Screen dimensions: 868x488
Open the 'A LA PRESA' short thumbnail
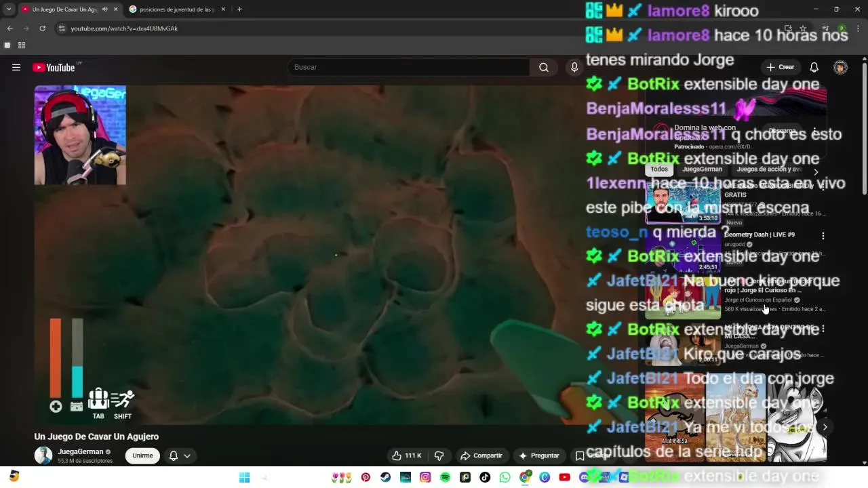(675, 417)
